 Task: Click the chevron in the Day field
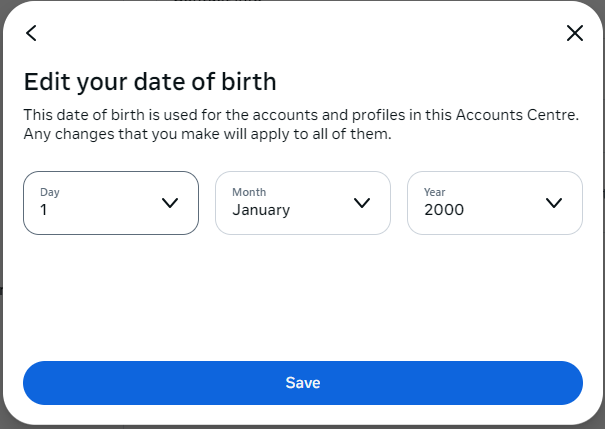(x=170, y=203)
